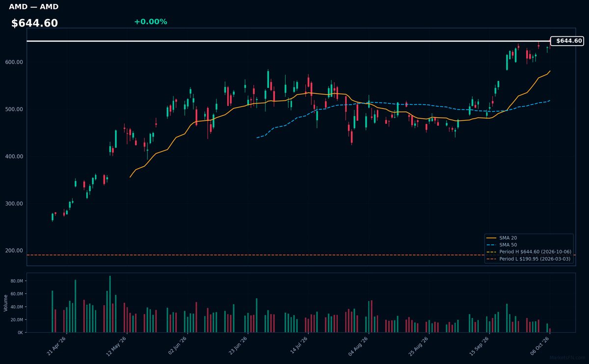Click the 02 Jun '26 date label
The width and height of the screenshot is (589, 364).
click(178, 346)
